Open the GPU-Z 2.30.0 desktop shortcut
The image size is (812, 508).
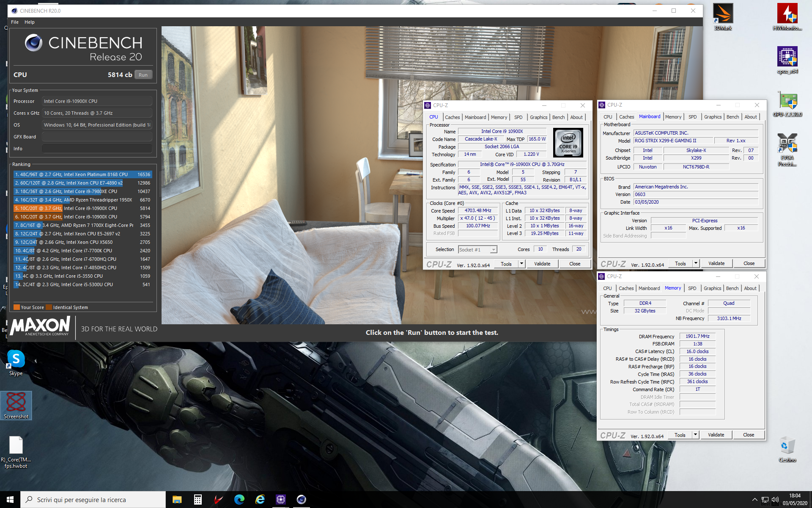787,103
